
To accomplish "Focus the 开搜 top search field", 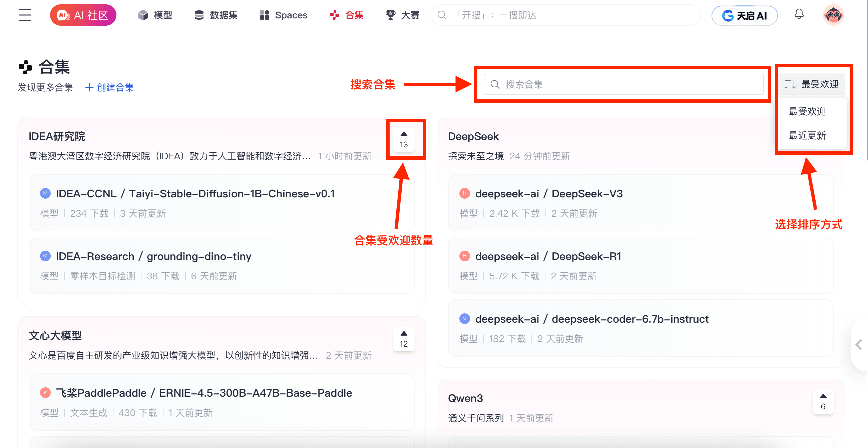I will pos(566,15).
